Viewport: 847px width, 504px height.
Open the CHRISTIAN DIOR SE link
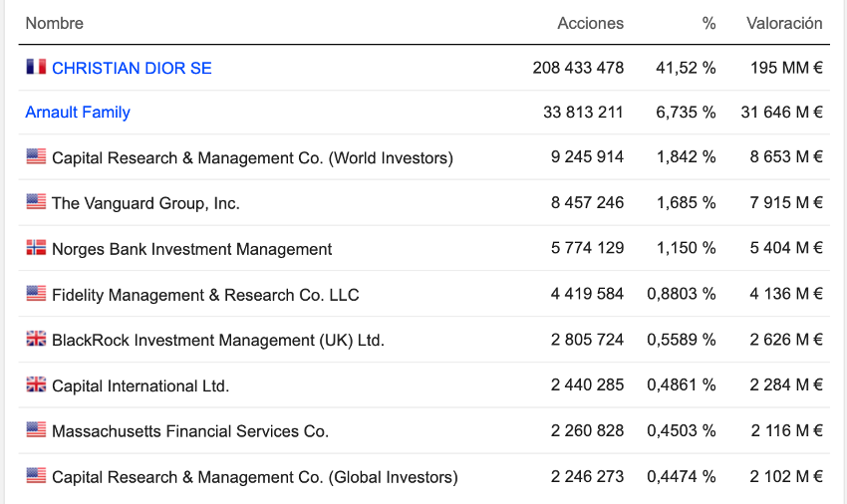(132, 68)
